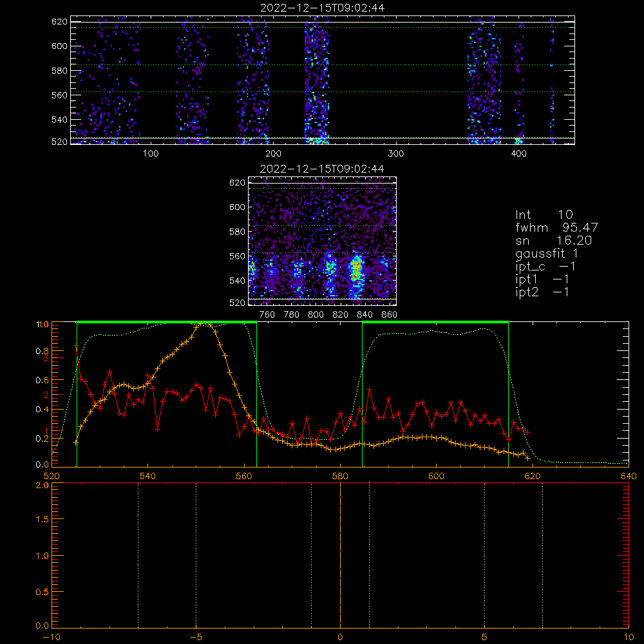Click y-axis label 0.5 on bottom plot
644x644 pixels.
click(x=43, y=592)
